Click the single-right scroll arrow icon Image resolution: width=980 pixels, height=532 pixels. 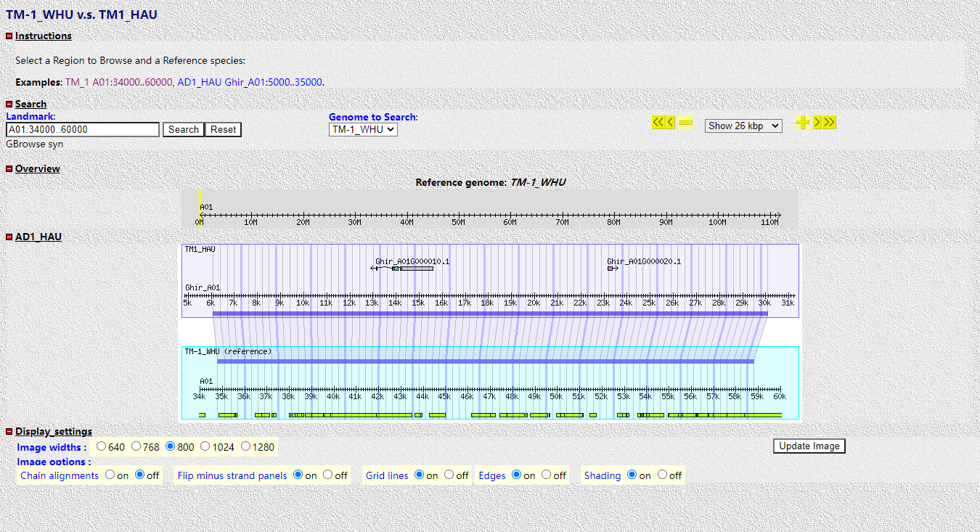pos(817,123)
